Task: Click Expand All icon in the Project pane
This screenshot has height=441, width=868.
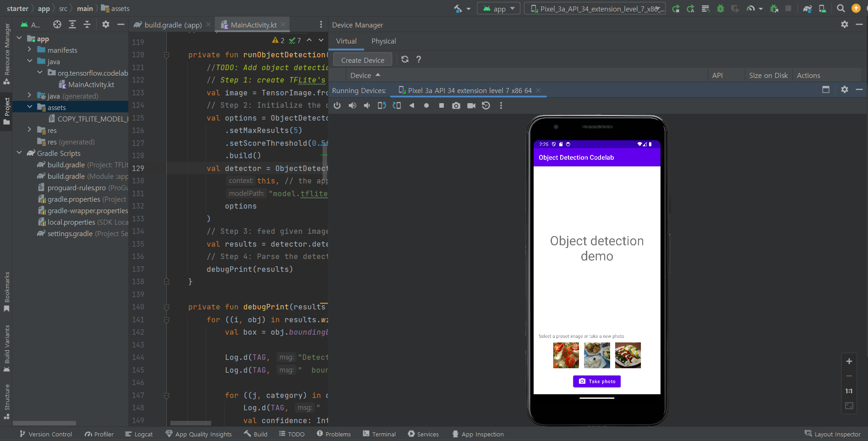Action: tap(72, 25)
